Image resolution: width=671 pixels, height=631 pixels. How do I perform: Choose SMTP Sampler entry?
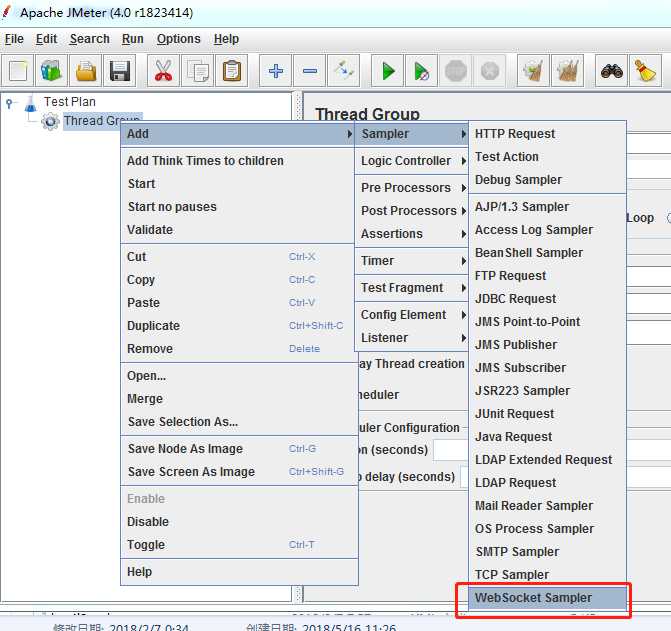[548, 552]
